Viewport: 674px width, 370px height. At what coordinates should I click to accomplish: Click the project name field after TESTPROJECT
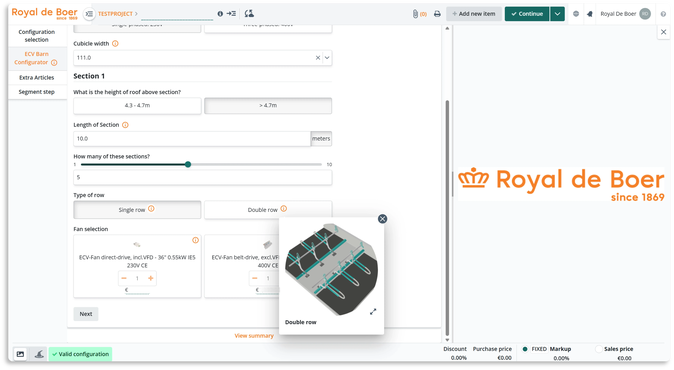click(x=177, y=14)
